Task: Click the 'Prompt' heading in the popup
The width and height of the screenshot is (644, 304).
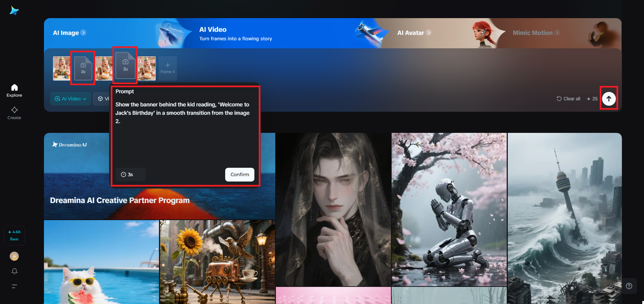Action: [125, 91]
